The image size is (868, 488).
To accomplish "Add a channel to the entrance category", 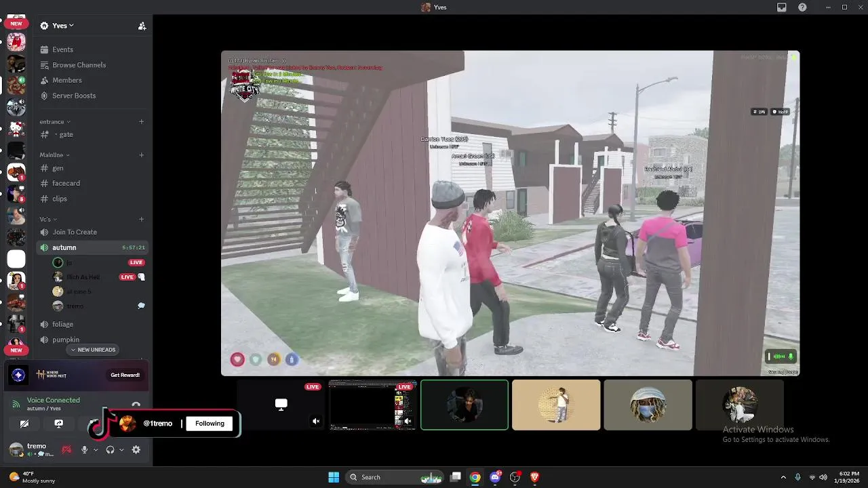I will click(141, 122).
